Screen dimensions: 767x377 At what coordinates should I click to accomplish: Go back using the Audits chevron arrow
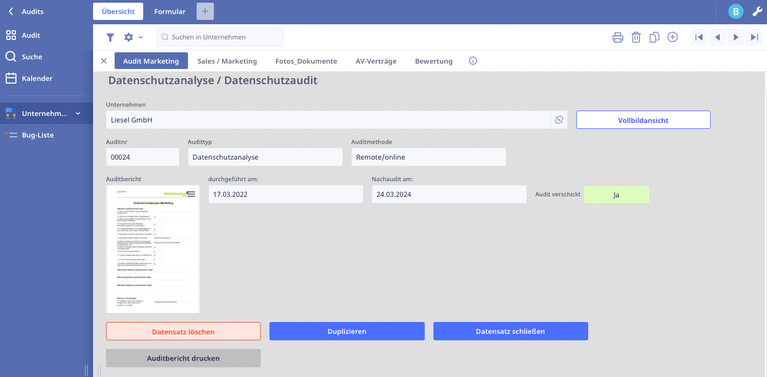click(x=11, y=11)
